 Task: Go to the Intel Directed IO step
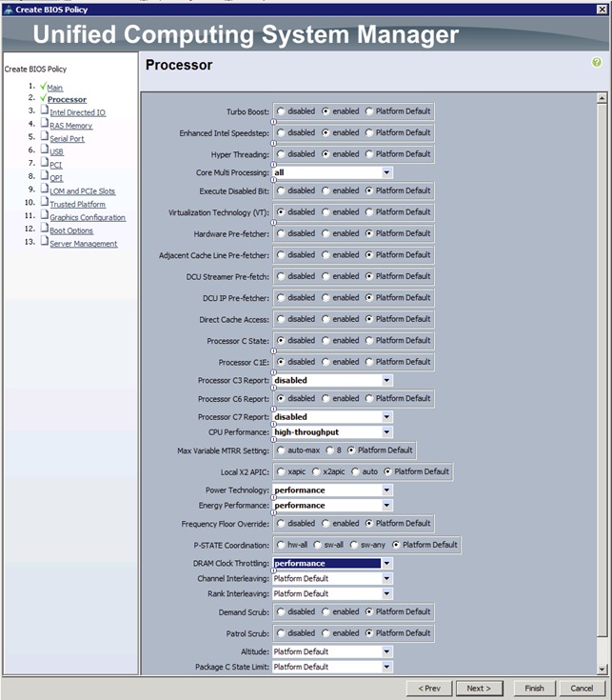click(x=78, y=112)
